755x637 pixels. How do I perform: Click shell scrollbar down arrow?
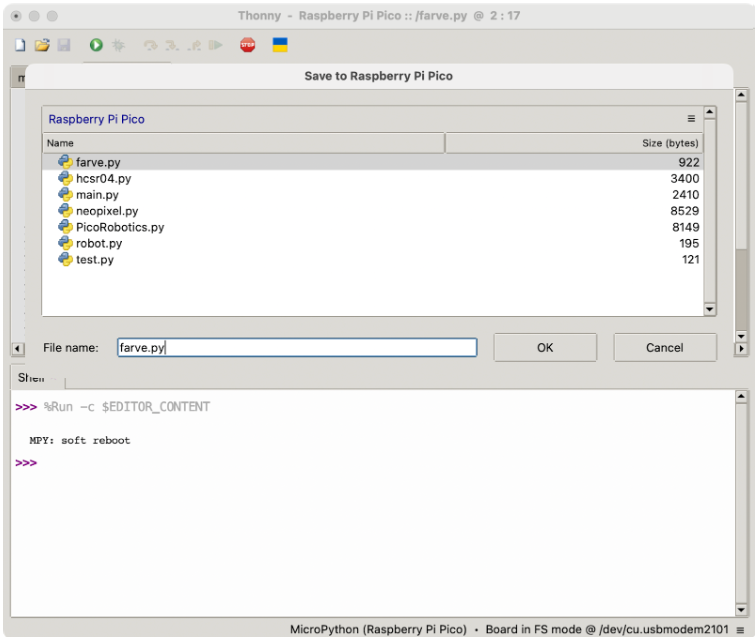pos(741,610)
